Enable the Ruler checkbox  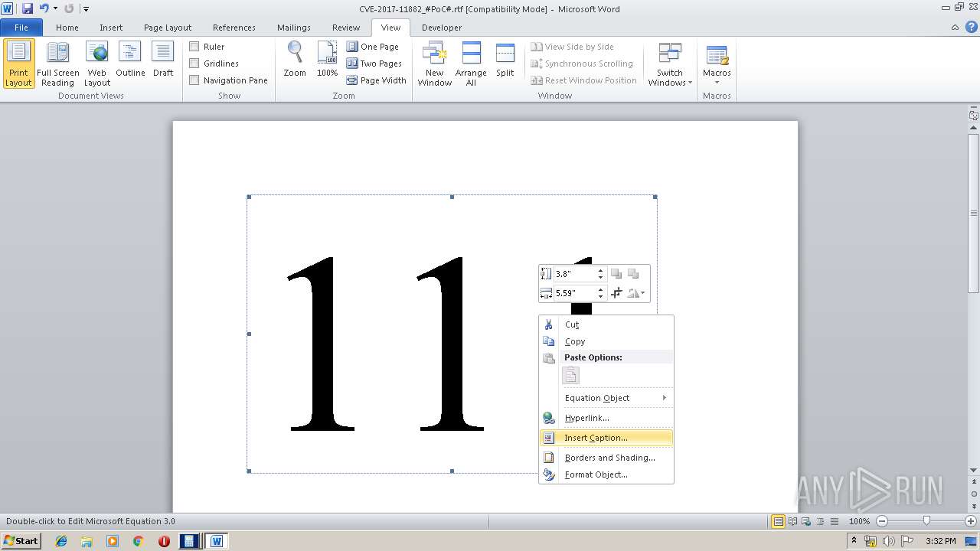(194, 47)
